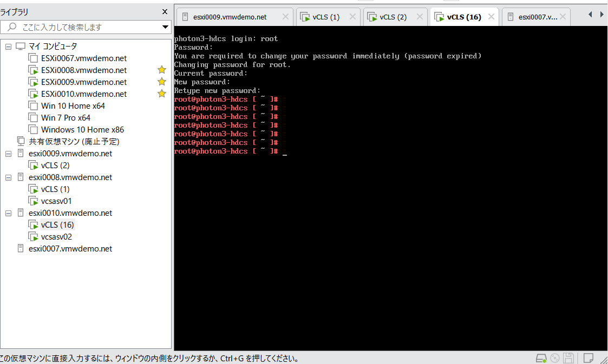The height and width of the screenshot is (364, 608).
Task: Select ESXi0008.vmwdemo.net under My Computer
Action: click(x=84, y=70)
